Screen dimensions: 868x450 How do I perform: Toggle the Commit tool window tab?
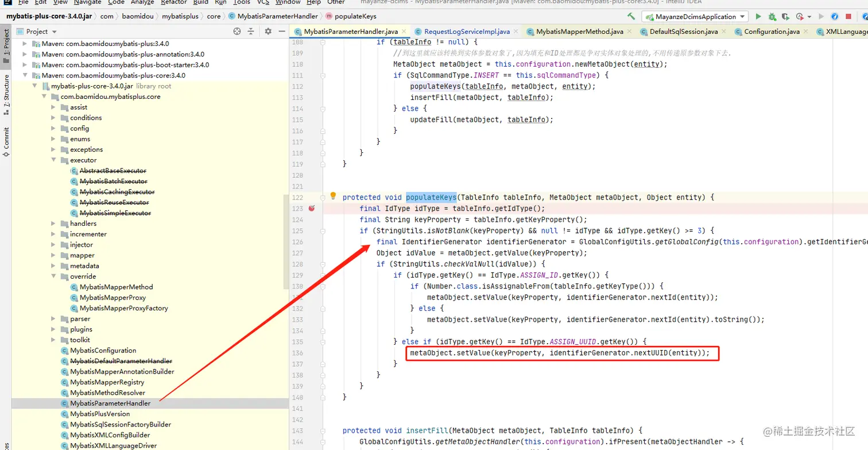6,141
